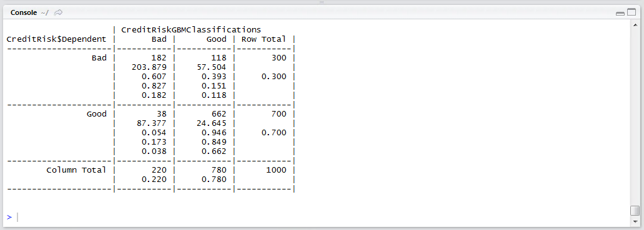Click the chi-square value 203.879
The width and height of the screenshot is (644, 230).
click(x=149, y=67)
